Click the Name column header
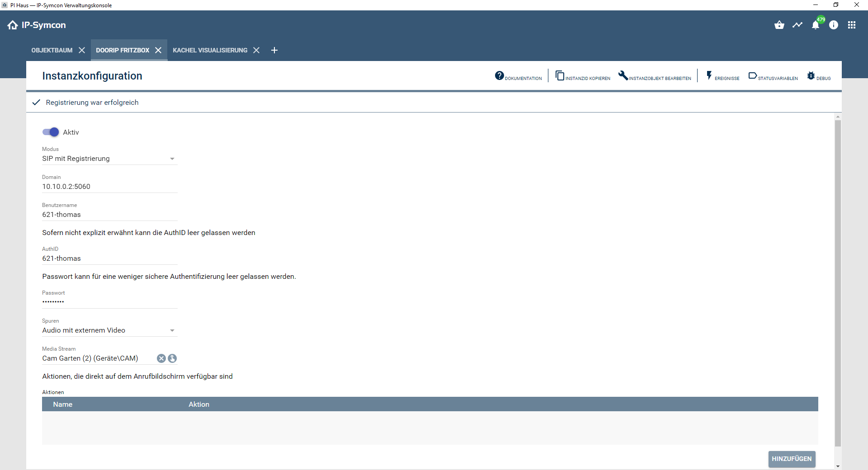 tap(63, 404)
